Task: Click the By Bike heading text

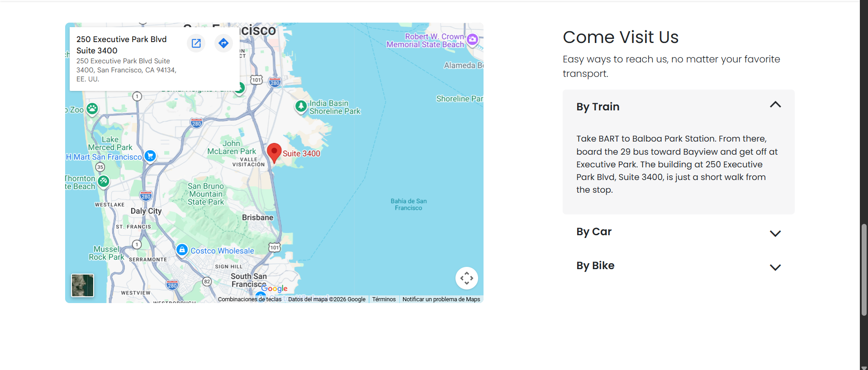Action: (595, 266)
